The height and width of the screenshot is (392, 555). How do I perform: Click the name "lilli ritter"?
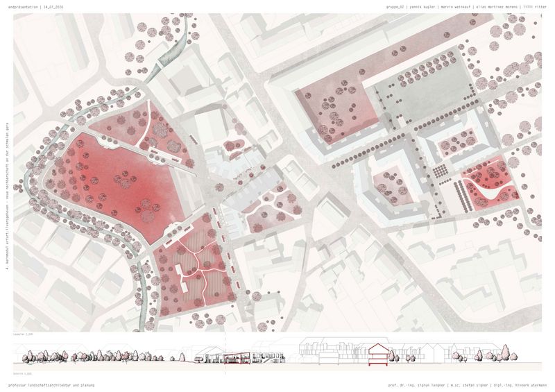[x=534, y=6]
